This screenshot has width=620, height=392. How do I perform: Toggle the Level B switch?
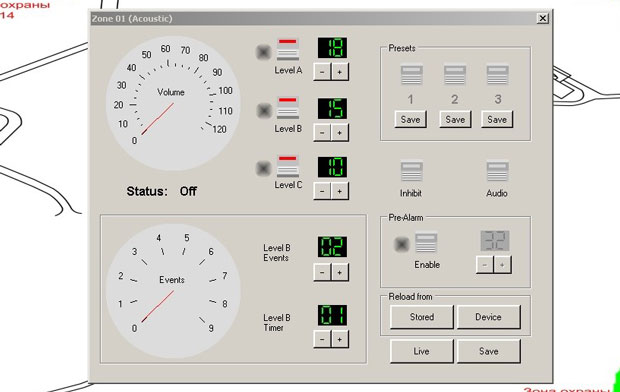pyautogui.click(x=287, y=108)
